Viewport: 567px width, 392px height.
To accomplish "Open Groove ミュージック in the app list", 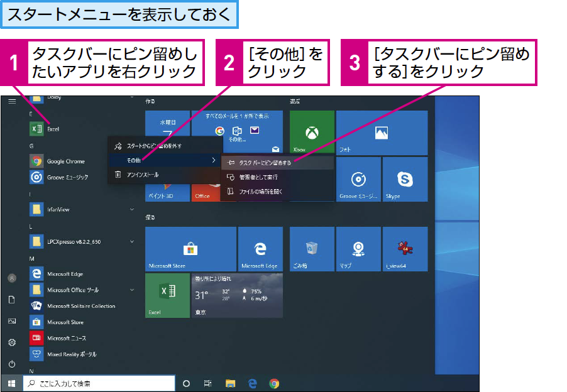I will click(x=81, y=177).
